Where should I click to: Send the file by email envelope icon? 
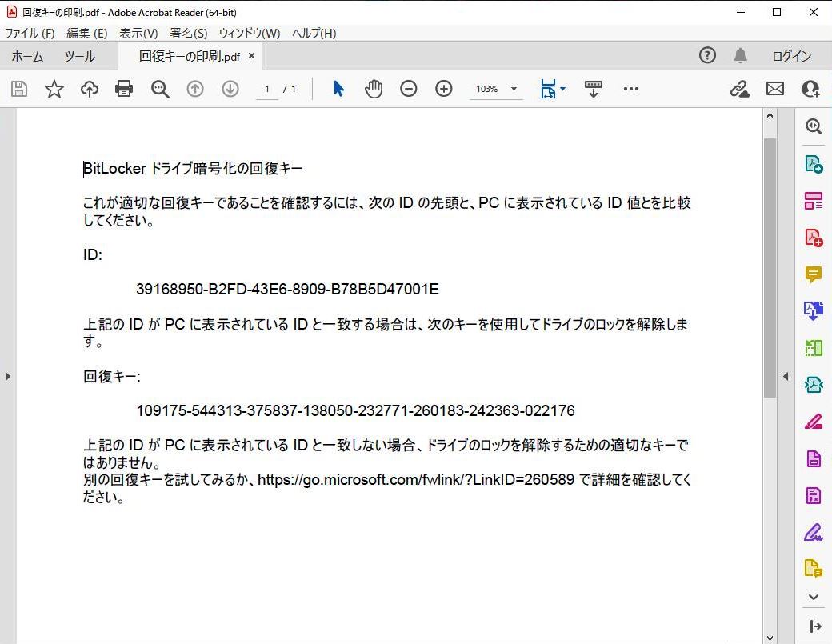coord(775,89)
